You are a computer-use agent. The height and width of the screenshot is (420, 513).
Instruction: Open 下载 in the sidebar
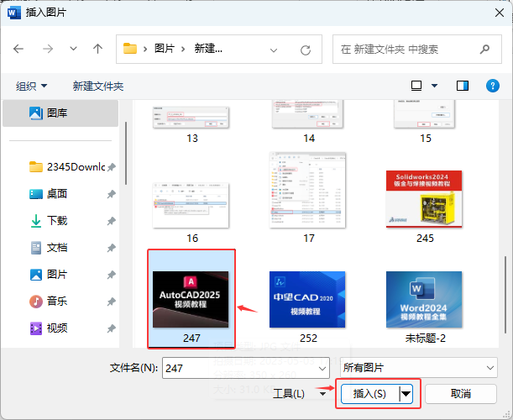click(x=49, y=221)
